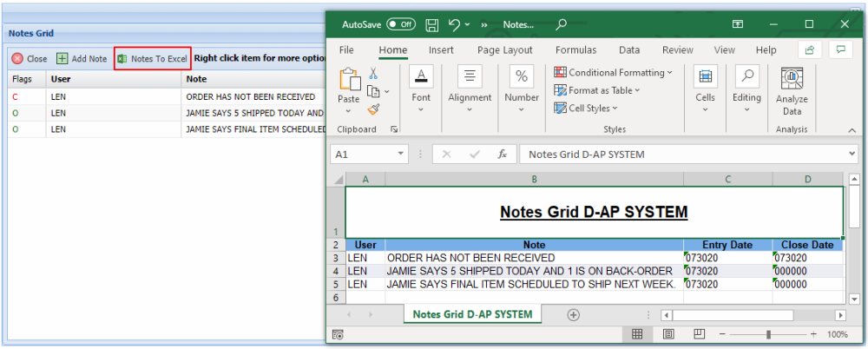Open ribbon display options icon
868x349 pixels.
tap(737, 23)
